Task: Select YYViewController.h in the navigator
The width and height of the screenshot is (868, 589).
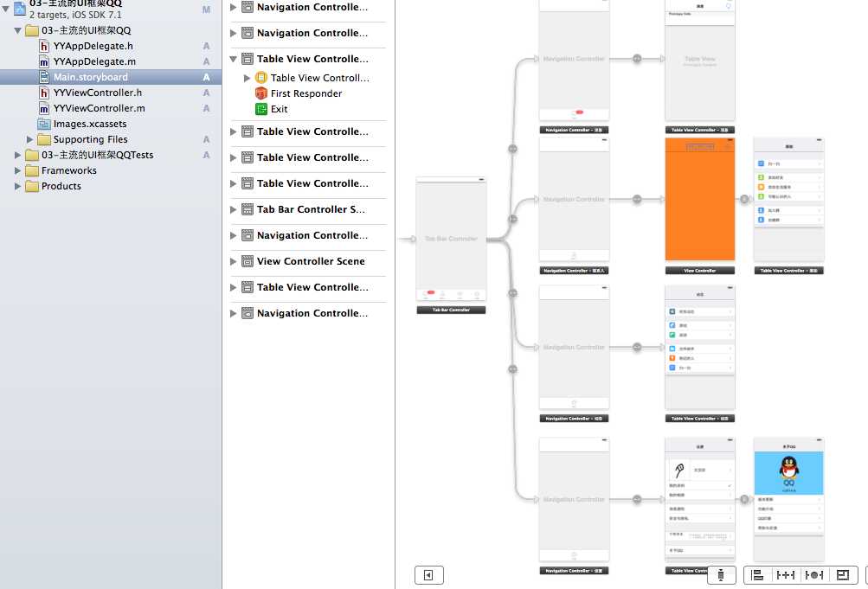Action: pos(98,93)
